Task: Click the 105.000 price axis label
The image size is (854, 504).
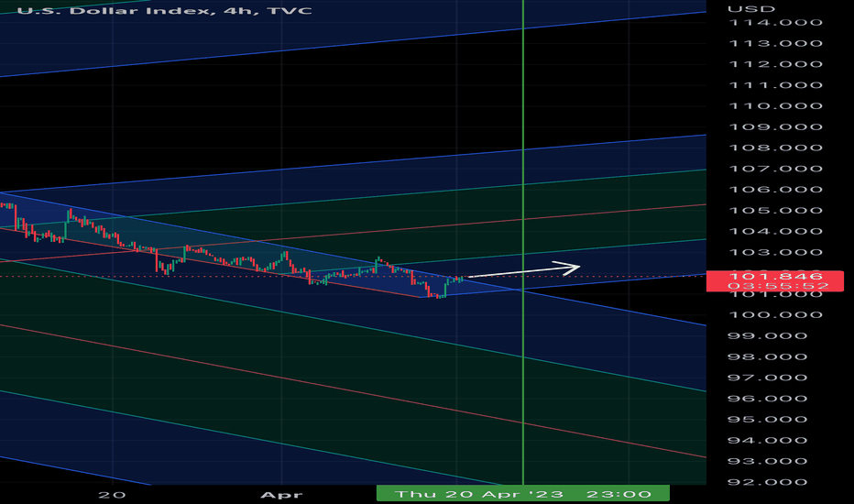Action: click(775, 211)
